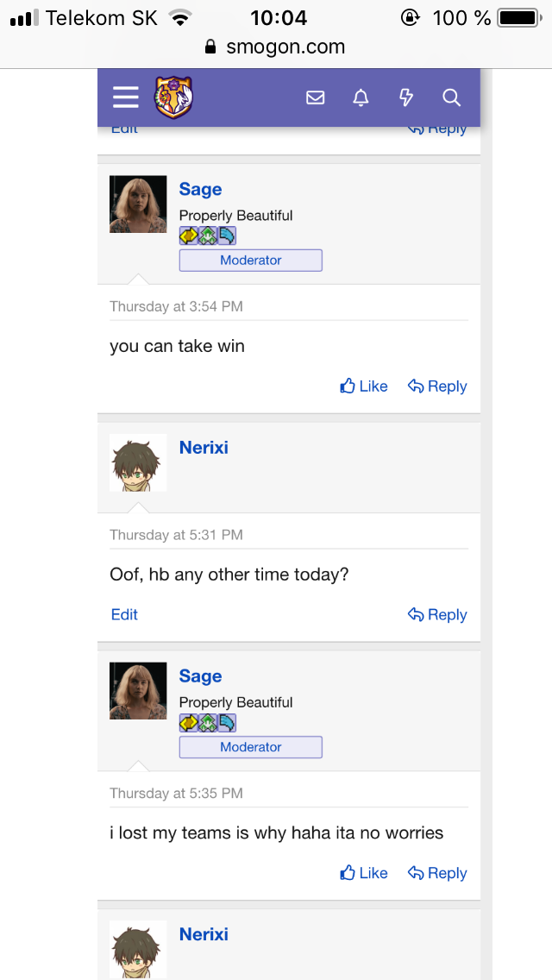
Task: Open the search magnifier icon
Action: [x=452, y=97]
